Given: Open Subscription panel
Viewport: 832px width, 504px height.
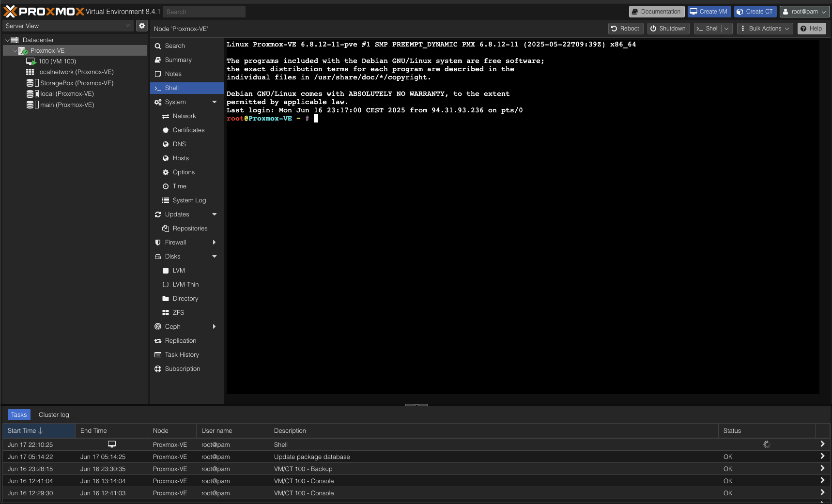Looking at the screenshot, I should (x=187, y=369).
